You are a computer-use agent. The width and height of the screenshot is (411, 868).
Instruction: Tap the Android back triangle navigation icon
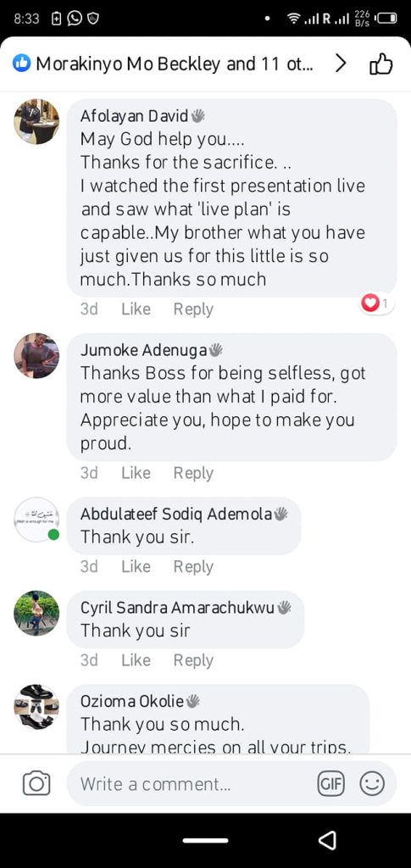point(327,841)
